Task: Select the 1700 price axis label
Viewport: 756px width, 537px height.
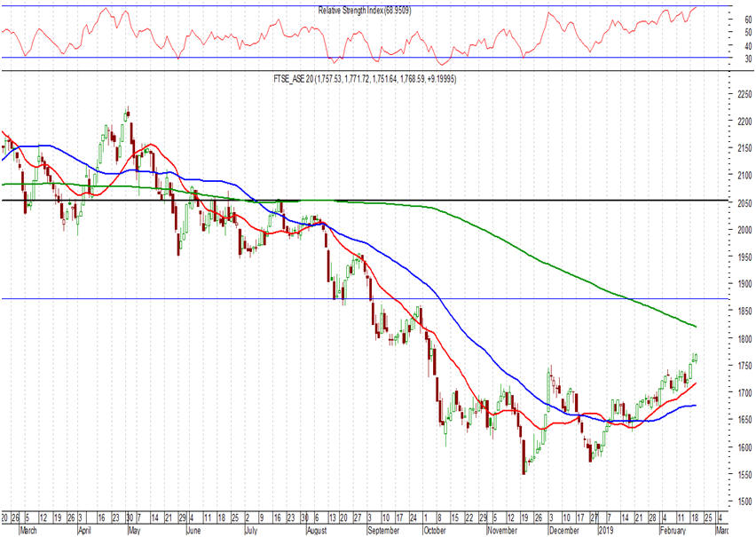Action: click(x=744, y=393)
